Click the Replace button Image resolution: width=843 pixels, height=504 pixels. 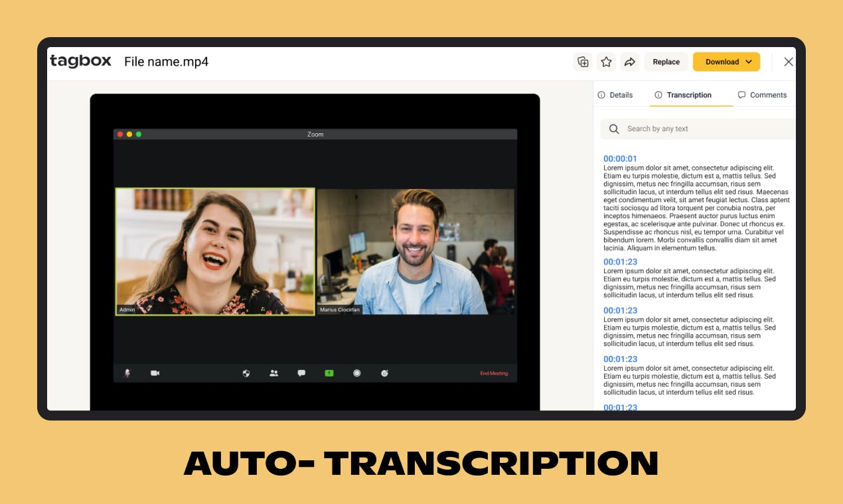point(666,62)
